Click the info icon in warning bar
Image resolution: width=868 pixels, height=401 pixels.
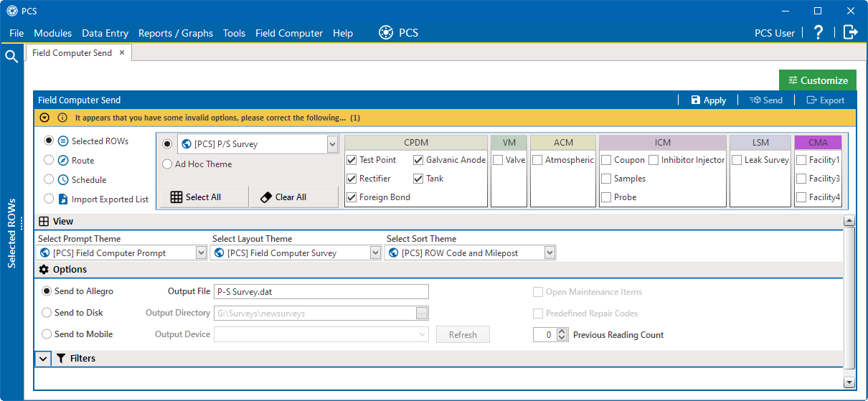pos(62,118)
